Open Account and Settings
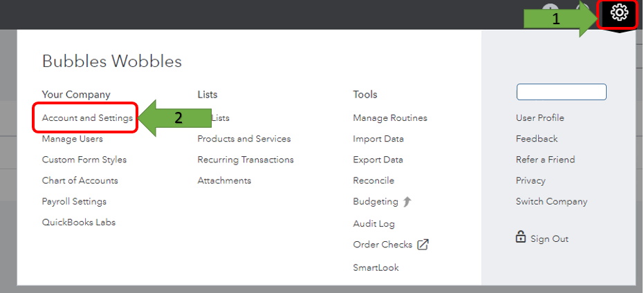644x293 pixels. point(87,117)
